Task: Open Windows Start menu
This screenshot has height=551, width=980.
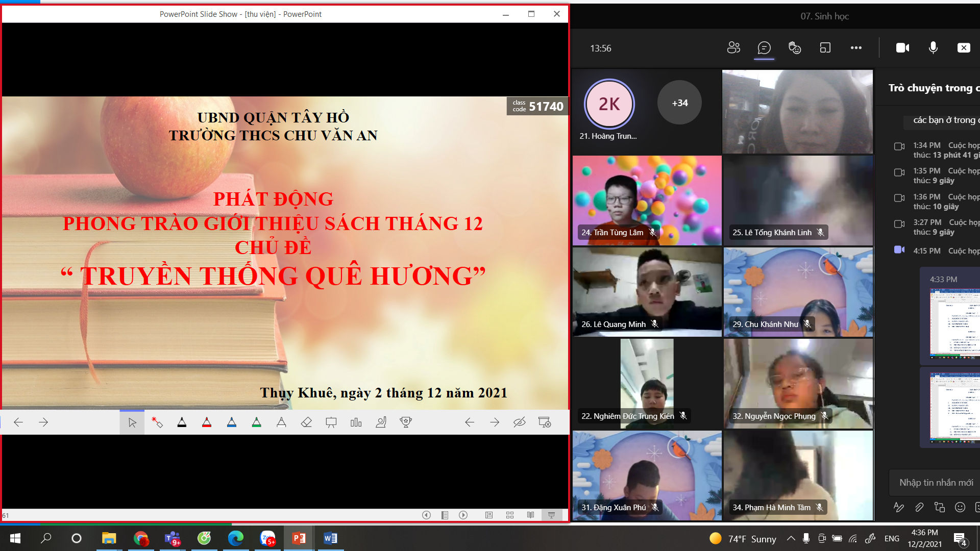Action: pos(15,538)
